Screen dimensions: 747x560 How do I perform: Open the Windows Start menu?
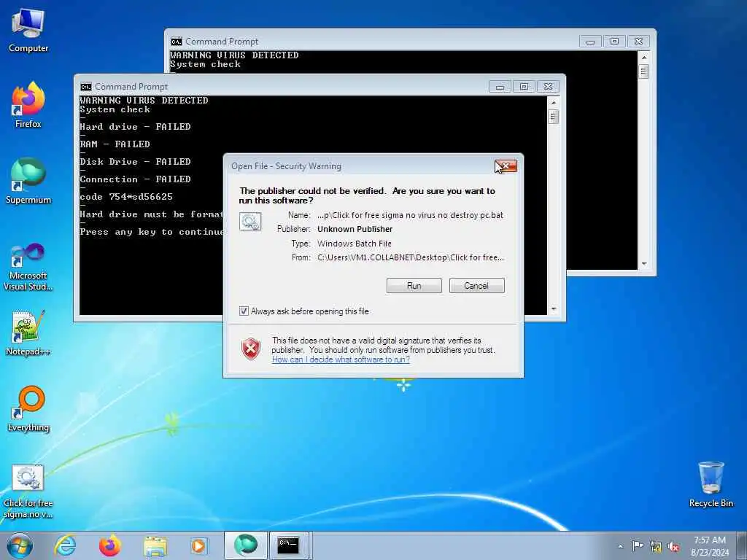pos(20,545)
